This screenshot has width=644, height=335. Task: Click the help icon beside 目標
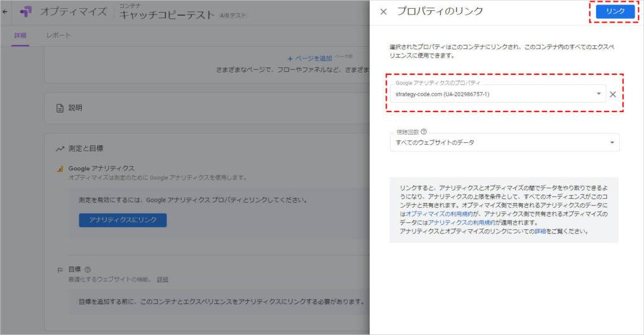pos(87,270)
